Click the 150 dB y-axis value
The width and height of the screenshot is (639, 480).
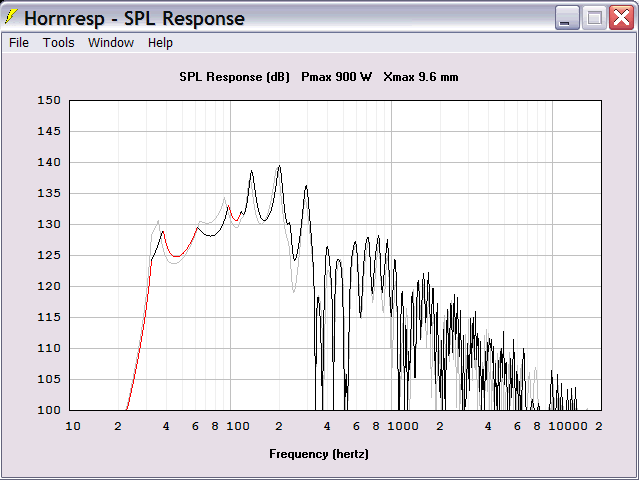49,100
